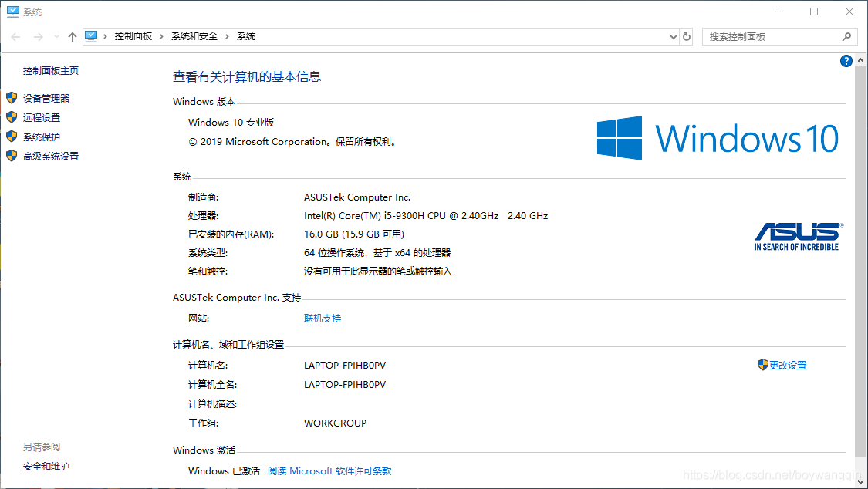868x489 pixels.
Task: Read 阅读 Microsoft 软件许可条款 link
Action: [x=330, y=471]
